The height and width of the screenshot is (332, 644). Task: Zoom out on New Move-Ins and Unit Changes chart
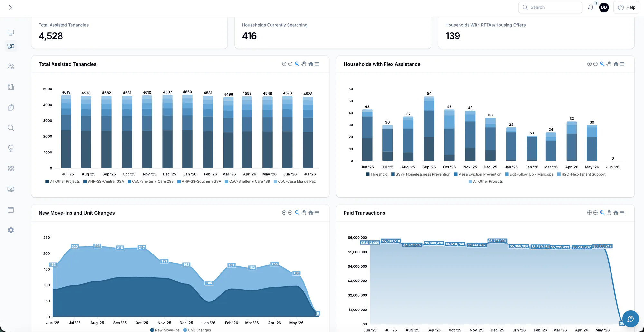[290, 213]
